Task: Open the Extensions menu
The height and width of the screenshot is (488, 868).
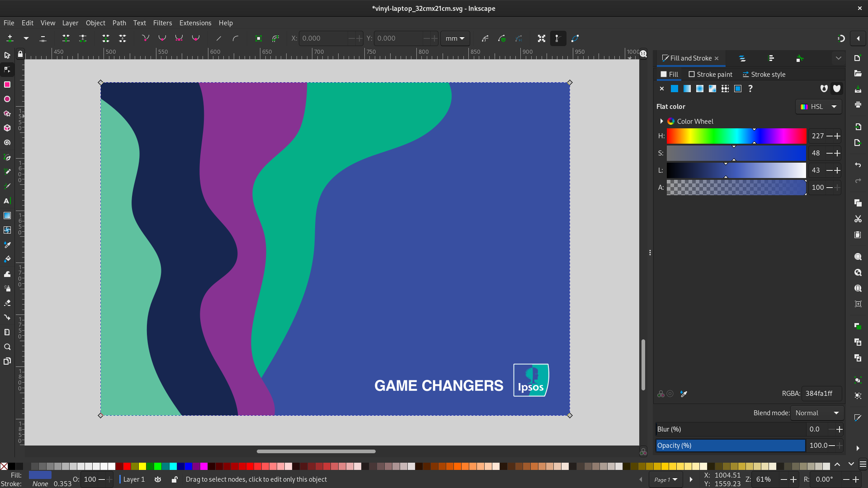Action: 195,23
